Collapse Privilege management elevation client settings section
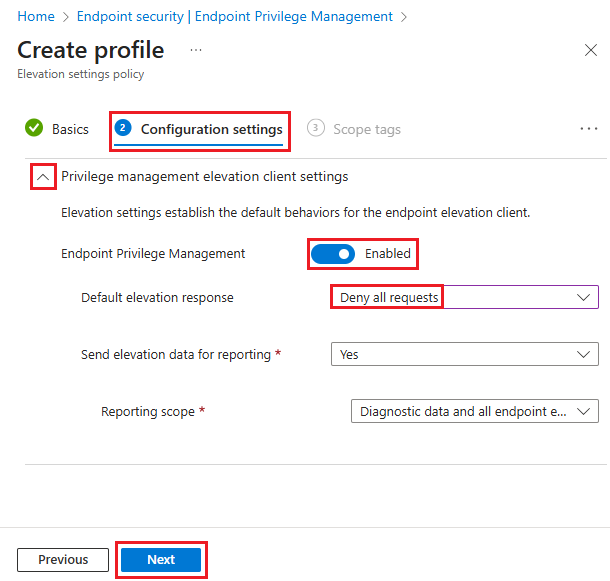610x581 pixels. point(43,176)
